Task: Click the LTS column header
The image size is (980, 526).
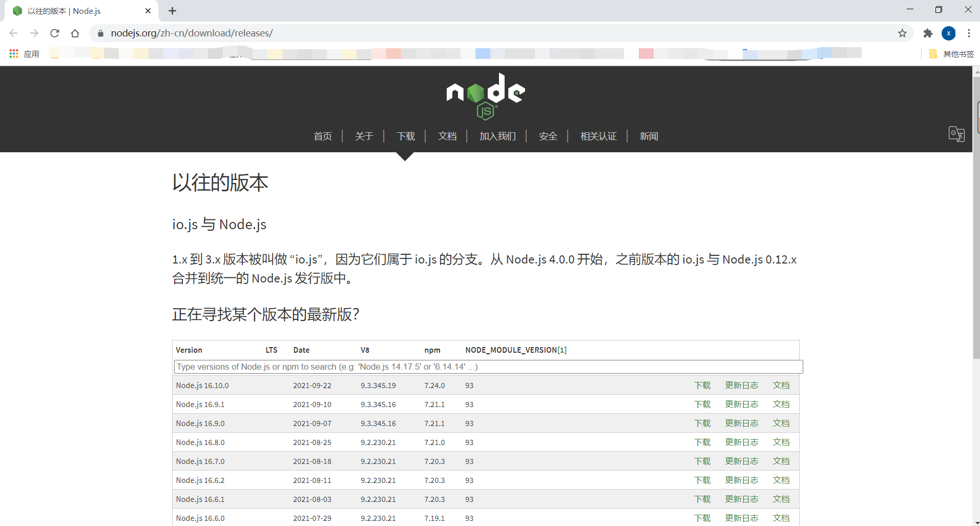Action: (x=272, y=350)
